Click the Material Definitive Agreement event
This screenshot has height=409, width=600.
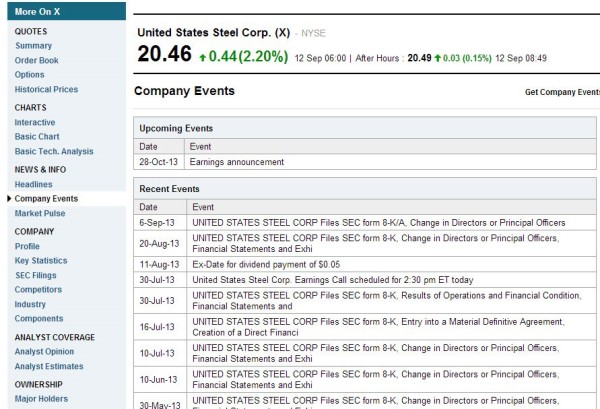[x=378, y=327]
